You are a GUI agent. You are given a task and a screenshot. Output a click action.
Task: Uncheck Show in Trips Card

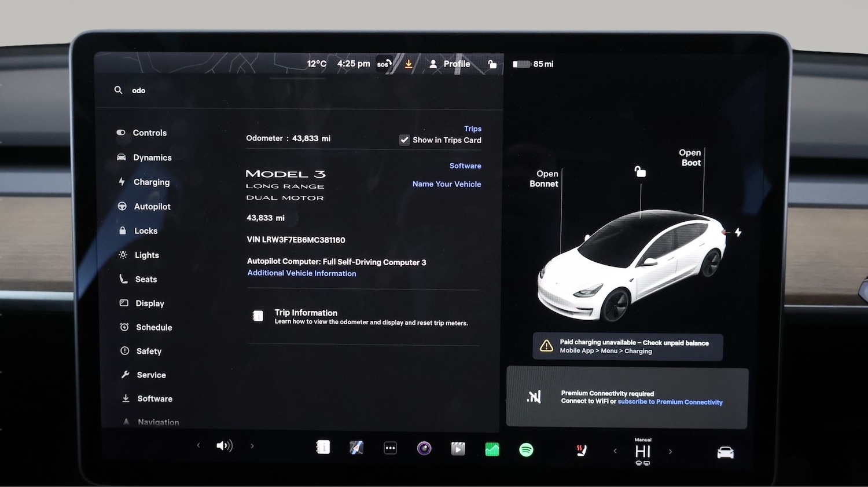tap(404, 140)
